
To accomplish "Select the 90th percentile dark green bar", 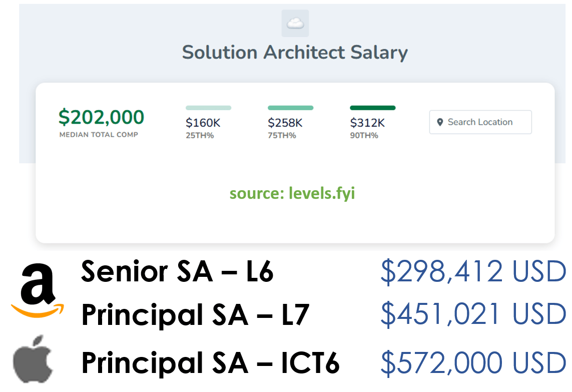I will click(372, 108).
